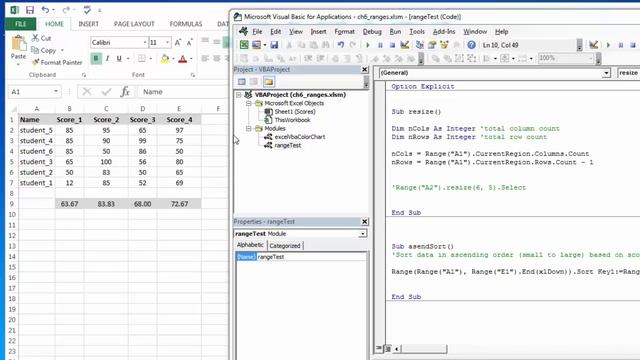Collapse VBAProject (ch6_ranges.xlsm) tree node
640x360 pixels.
pyautogui.click(x=239, y=95)
